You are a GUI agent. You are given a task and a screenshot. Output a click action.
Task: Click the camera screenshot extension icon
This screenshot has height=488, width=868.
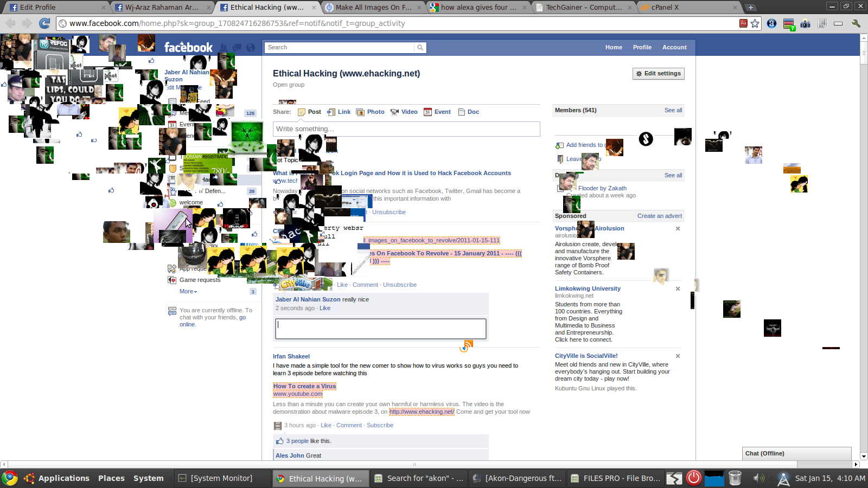coord(805,23)
